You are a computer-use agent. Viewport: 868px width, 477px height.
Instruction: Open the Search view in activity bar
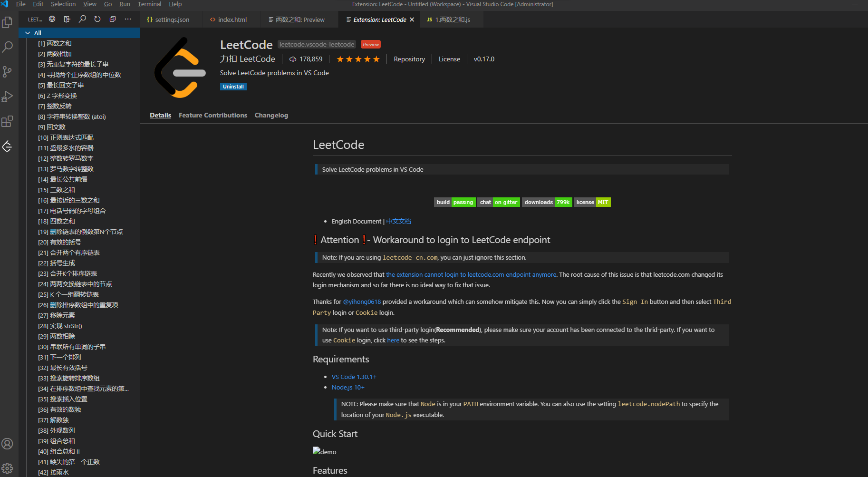click(x=8, y=47)
